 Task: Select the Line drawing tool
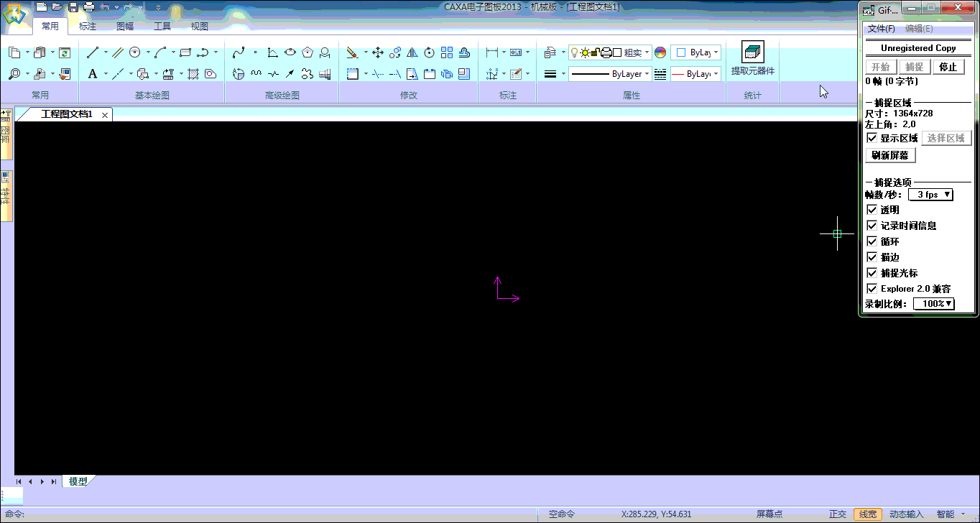93,52
